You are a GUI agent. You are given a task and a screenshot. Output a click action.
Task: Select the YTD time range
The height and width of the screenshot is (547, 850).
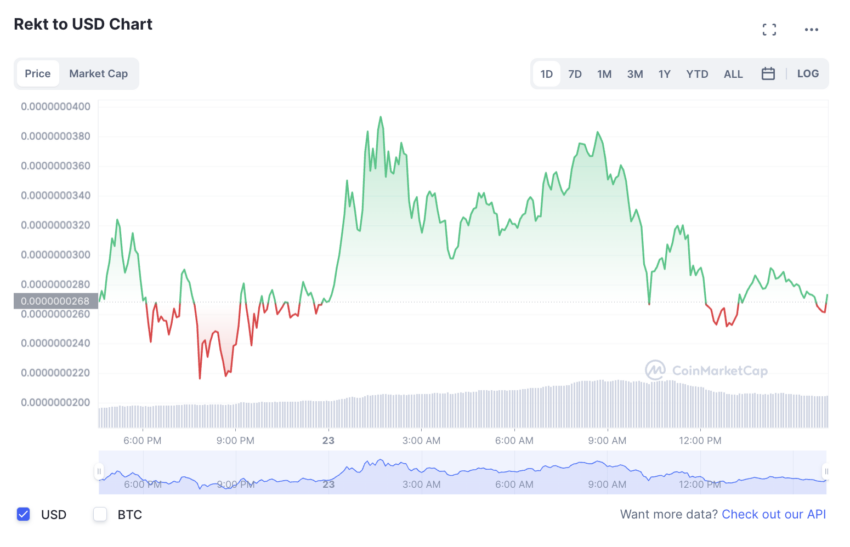tap(697, 74)
